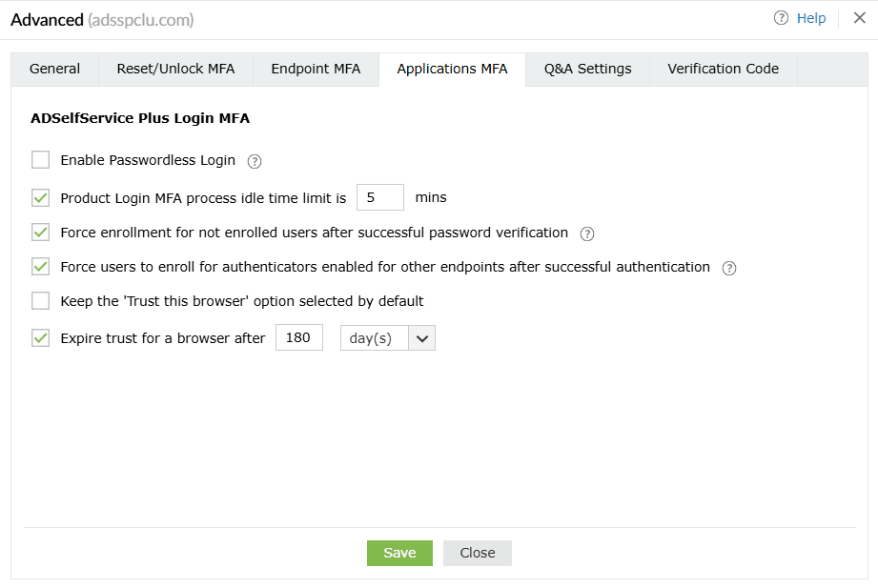Check Keep 'Trust this browser' selected by default

(x=40, y=301)
